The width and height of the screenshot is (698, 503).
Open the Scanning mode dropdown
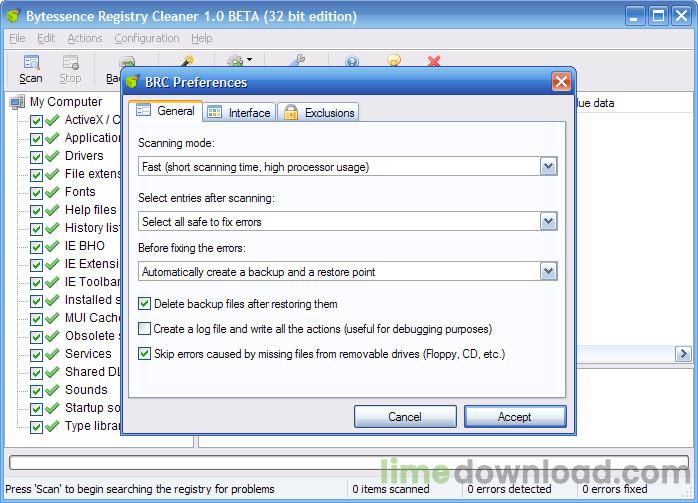(548, 167)
